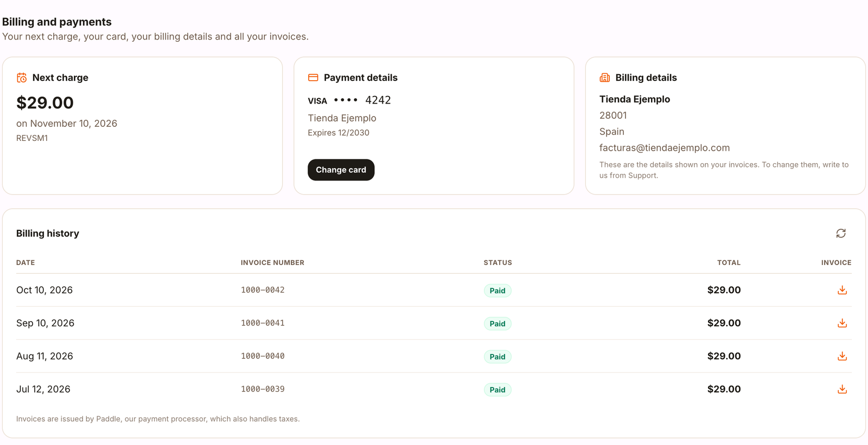Viewport: 868px width, 445px height.
Task: Click the Next charge card heading
Action: pos(60,78)
